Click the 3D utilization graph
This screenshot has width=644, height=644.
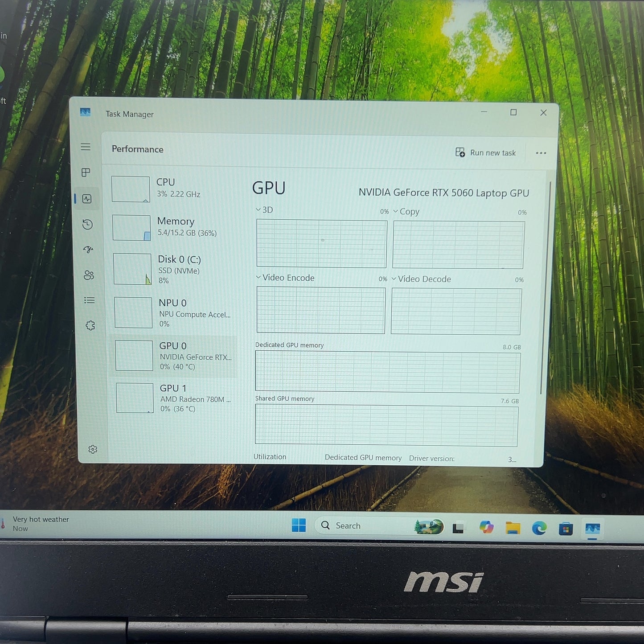click(321, 243)
